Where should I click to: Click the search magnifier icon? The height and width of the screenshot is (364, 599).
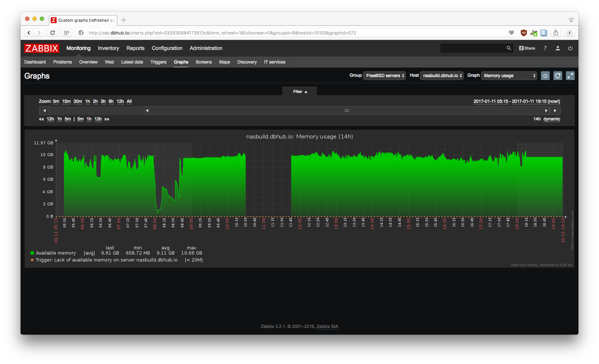[509, 48]
